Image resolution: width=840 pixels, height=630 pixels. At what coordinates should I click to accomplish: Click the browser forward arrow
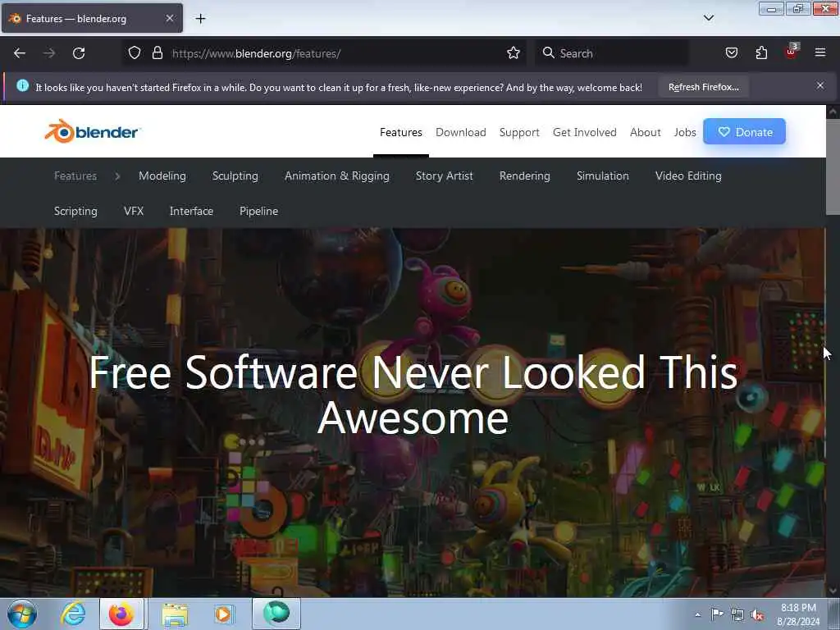[49, 53]
